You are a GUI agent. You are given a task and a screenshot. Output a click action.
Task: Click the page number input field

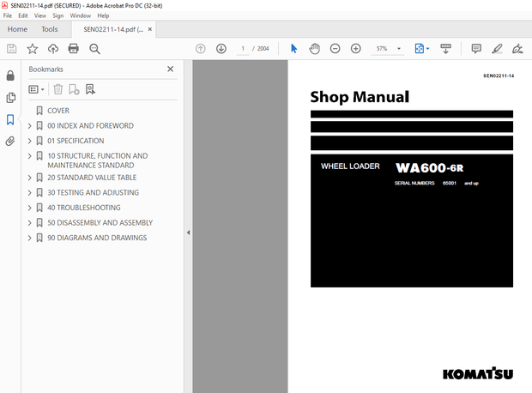point(243,49)
